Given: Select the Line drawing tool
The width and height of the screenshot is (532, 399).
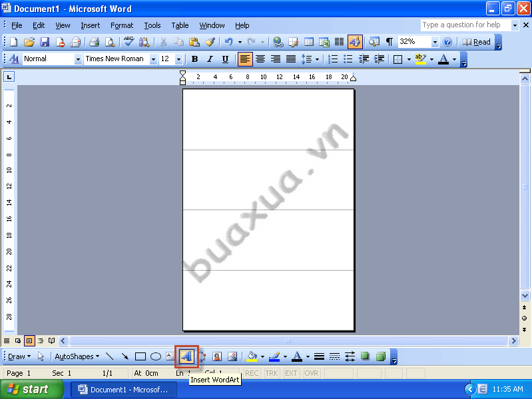Looking at the screenshot, I should pos(110,356).
